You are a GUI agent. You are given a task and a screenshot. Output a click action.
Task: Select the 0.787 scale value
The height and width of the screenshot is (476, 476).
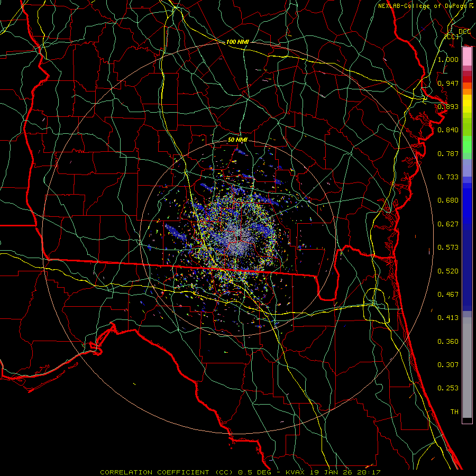[448, 153]
